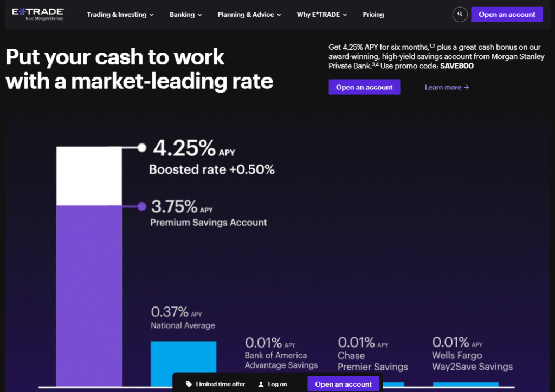Click the 0.37% APY value

point(176,312)
